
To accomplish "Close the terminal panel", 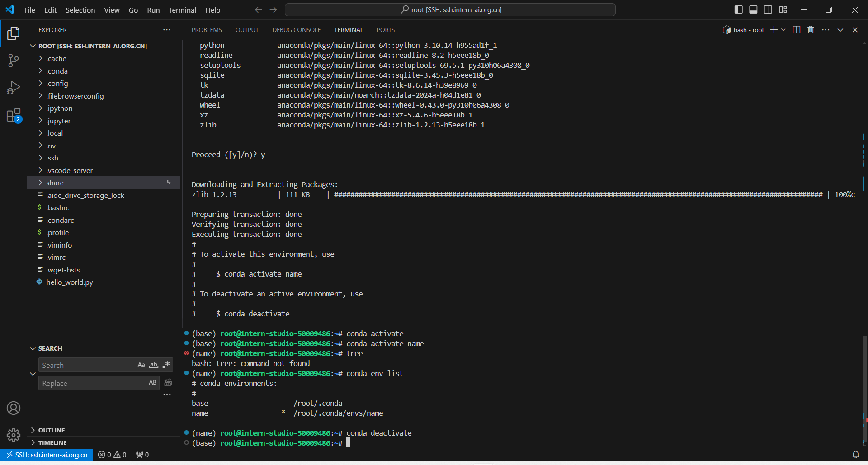I will [x=855, y=30].
